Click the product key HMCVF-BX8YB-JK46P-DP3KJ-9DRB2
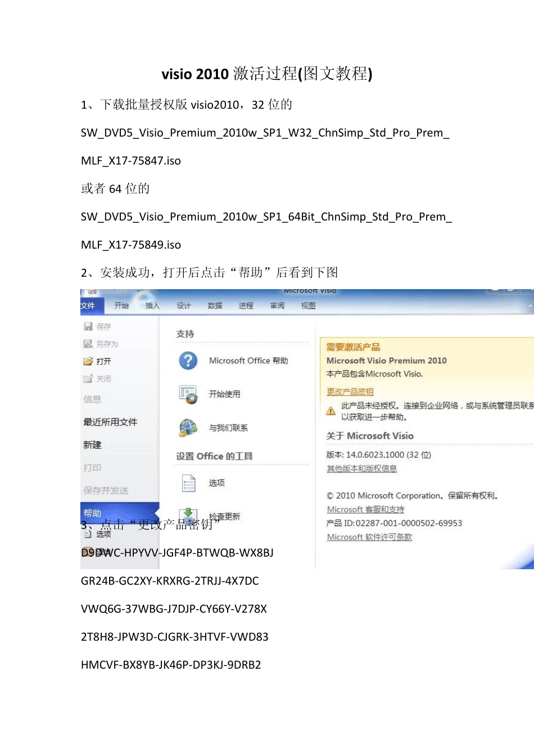The height and width of the screenshot is (756, 534). 171,665
